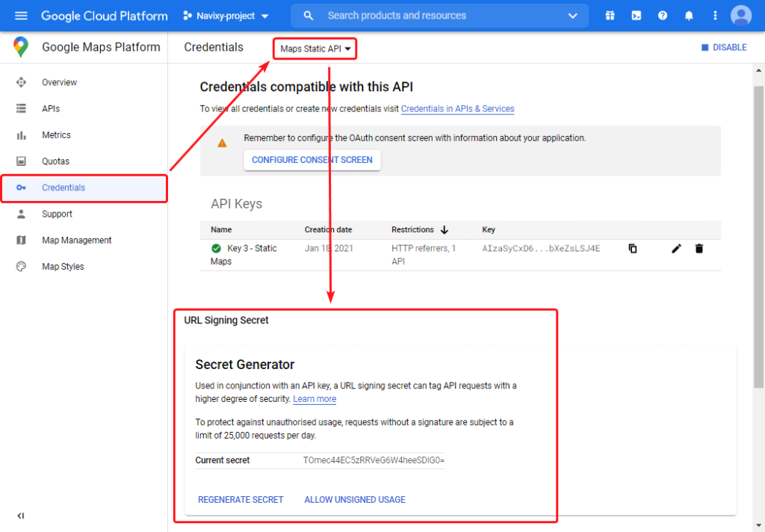Click the Key column header
The height and width of the screenshot is (532, 765).
[x=489, y=230]
